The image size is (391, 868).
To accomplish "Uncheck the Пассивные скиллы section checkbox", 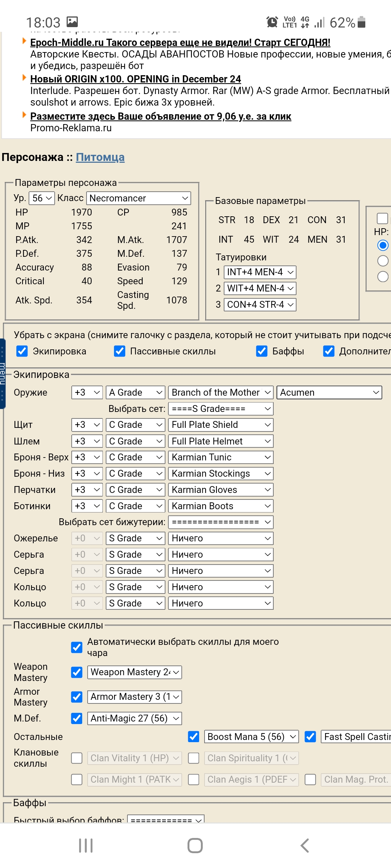I will (x=119, y=351).
